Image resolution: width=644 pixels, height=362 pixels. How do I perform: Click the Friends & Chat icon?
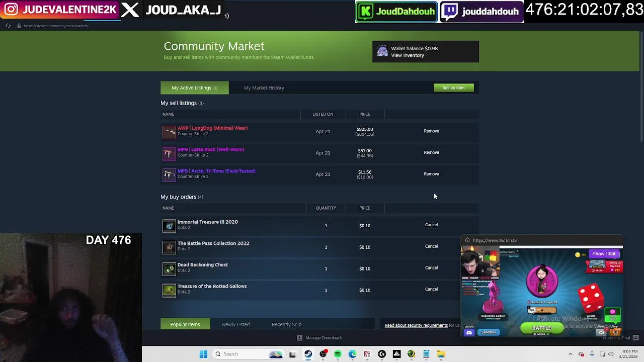pos(636,338)
